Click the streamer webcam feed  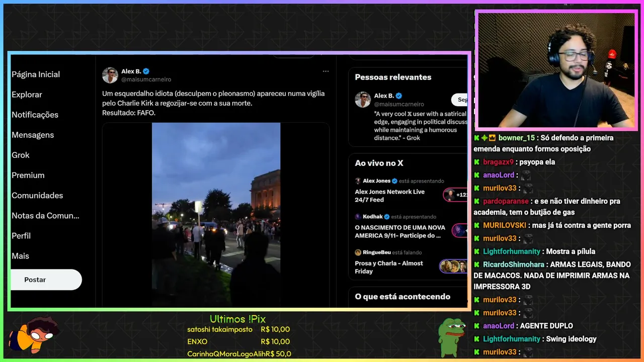pyautogui.click(x=556, y=70)
